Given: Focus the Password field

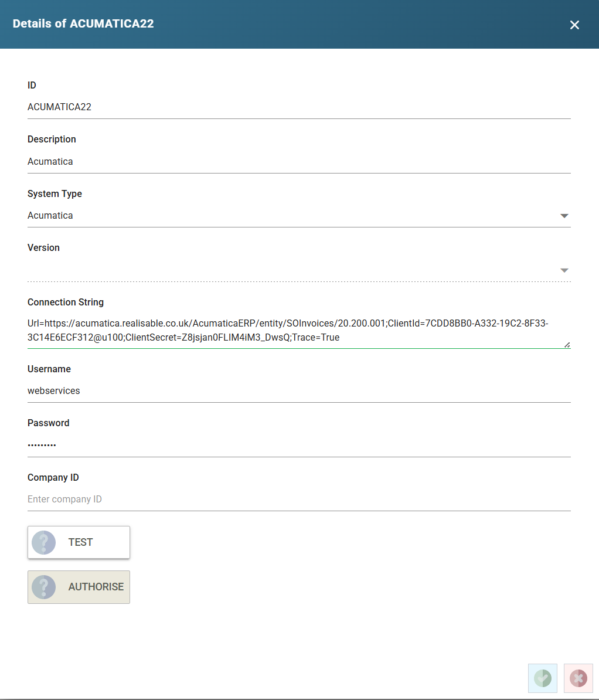Looking at the screenshot, I should point(299,445).
